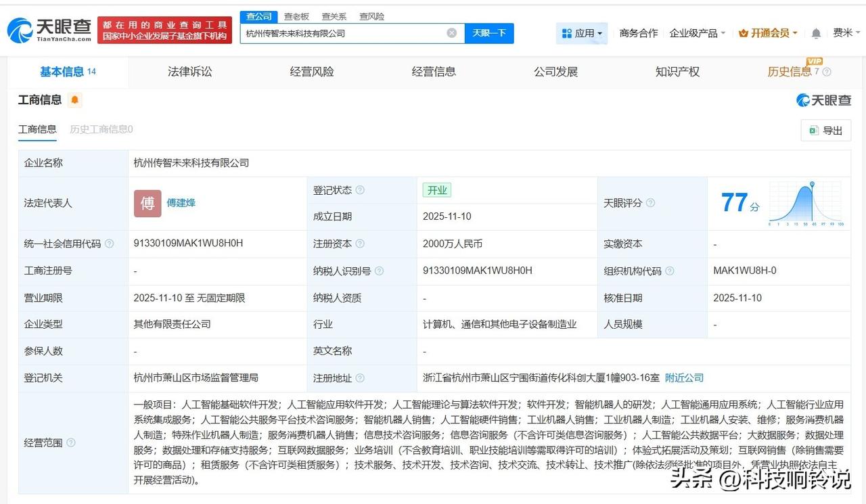Screen dimensions: 866x504
Task: Open the 知识产权 section tab
Action: pyautogui.click(x=677, y=72)
